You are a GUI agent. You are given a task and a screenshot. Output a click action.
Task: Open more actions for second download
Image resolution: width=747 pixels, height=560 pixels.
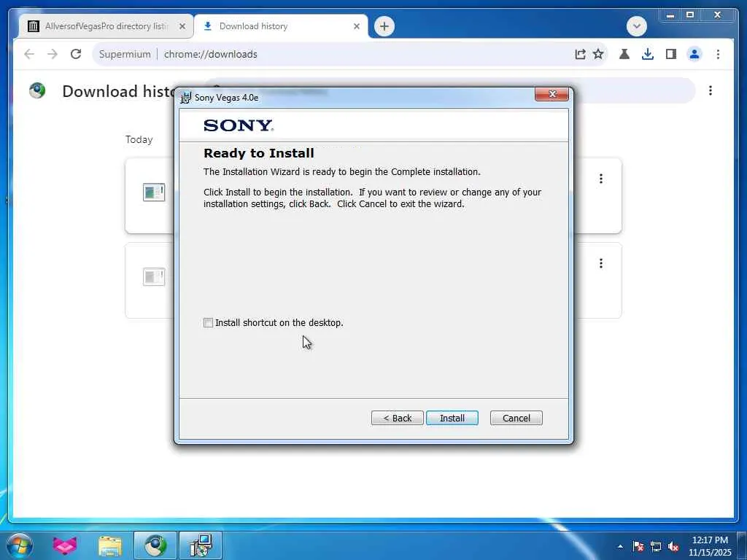[x=601, y=263]
